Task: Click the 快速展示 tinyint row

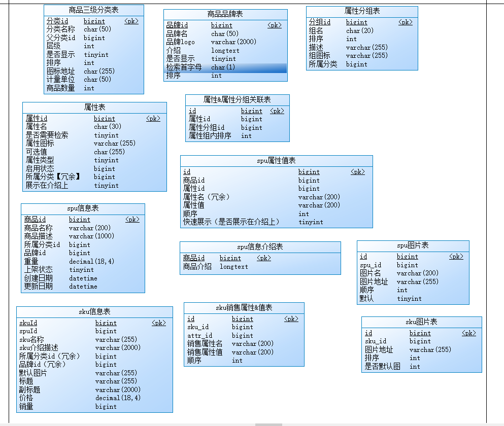Action: (x=277, y=222)
